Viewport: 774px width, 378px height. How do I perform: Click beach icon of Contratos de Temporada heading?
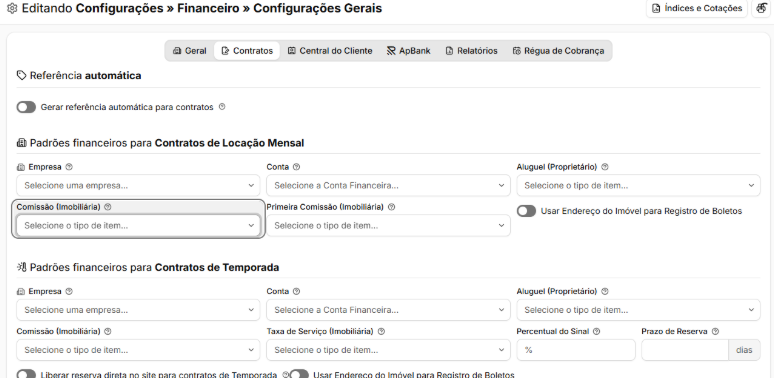click(x=21, y=267)
